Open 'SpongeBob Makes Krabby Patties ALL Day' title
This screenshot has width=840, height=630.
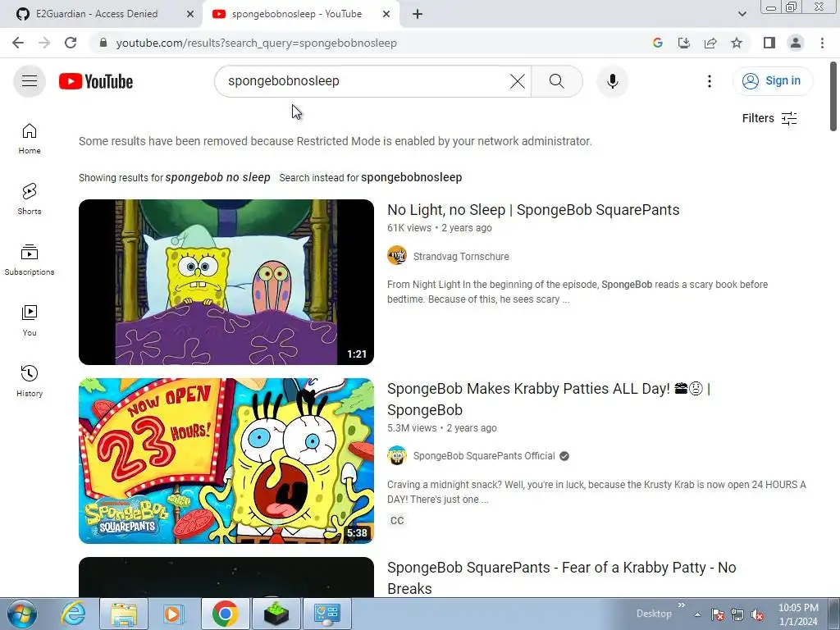[x=549, y=399]
